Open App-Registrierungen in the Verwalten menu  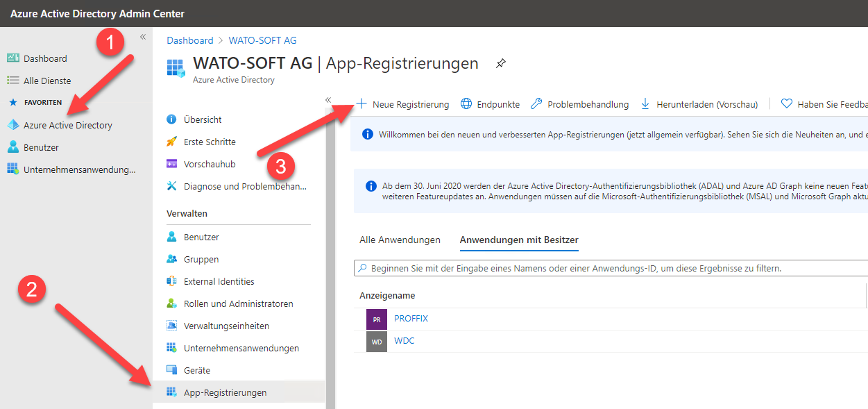tap(225, 392)
